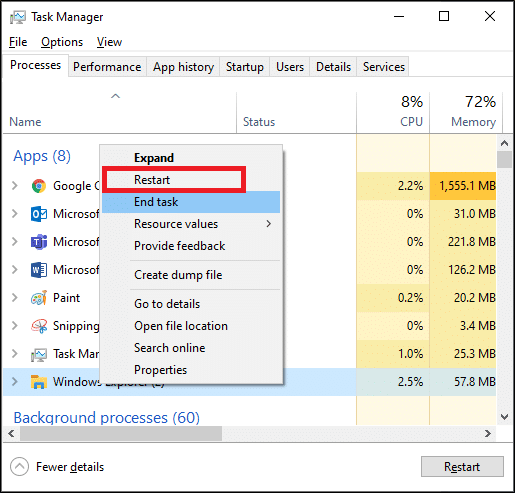Click the vertical scrollbar down arrow

[x=504, y=416]
